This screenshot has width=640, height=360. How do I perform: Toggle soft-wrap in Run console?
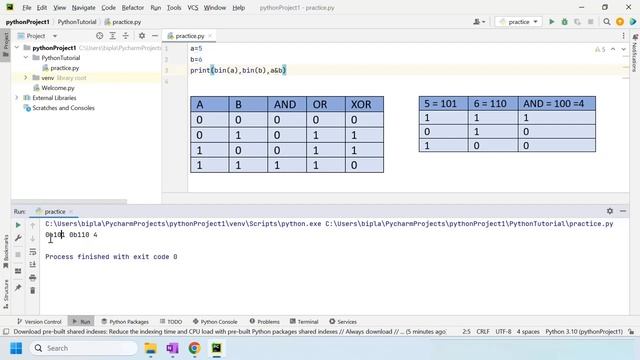tap(33, 252)
